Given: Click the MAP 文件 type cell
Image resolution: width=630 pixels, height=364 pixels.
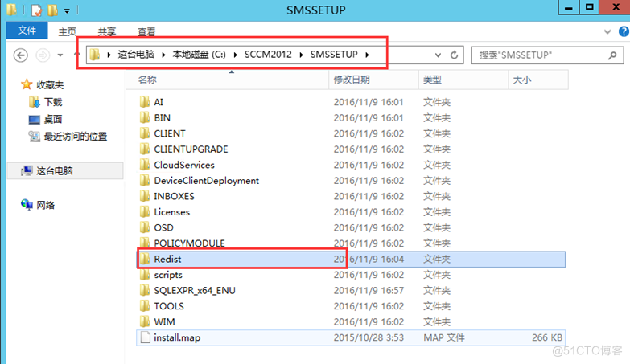Looking at the screenshot, I should click(x=444, y=337).
